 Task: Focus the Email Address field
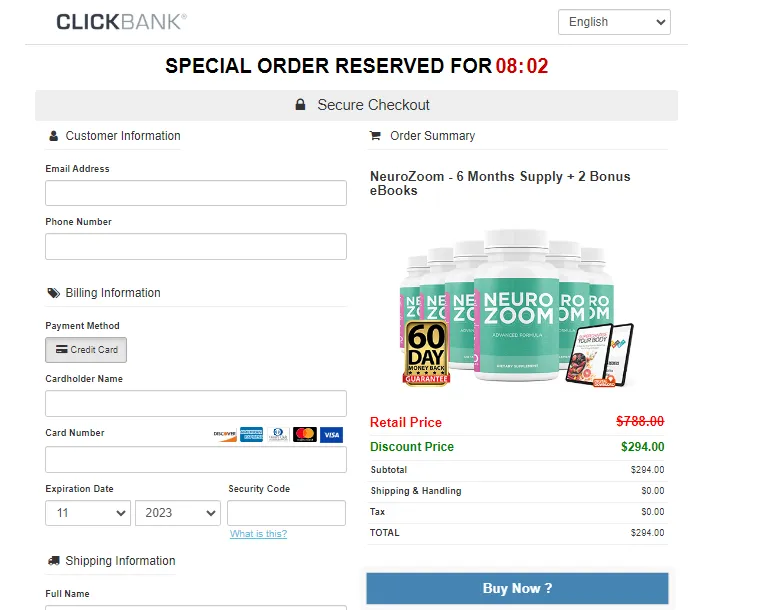(196, 193)
